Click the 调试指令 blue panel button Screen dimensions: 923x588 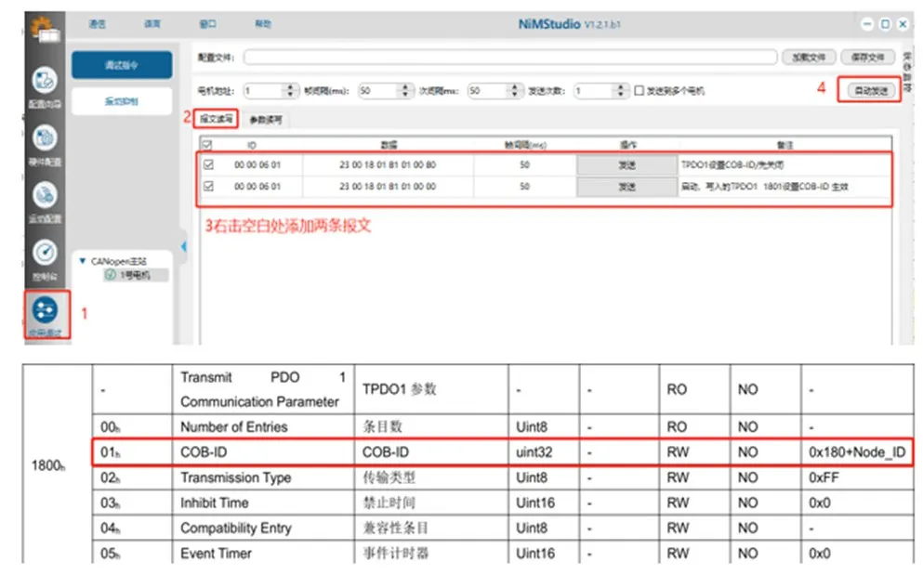point(122,65)
